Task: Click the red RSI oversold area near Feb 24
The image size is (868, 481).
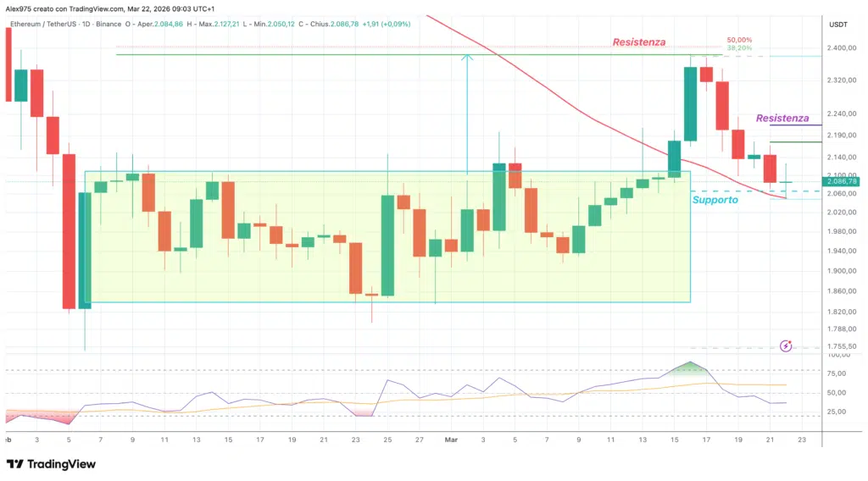Action: 363,412
